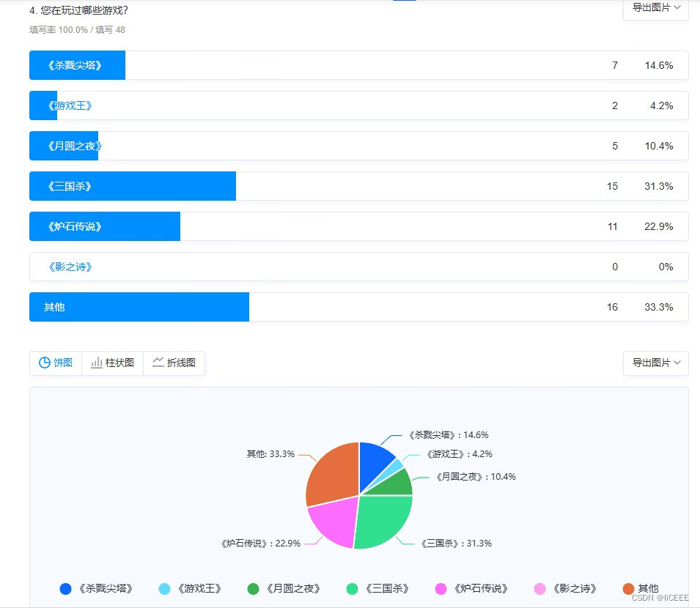Click pie label 《游戏王》: 4.2%
Image resolution: width=700 pixels, height=608 pixels.
(x=459, y=454)
